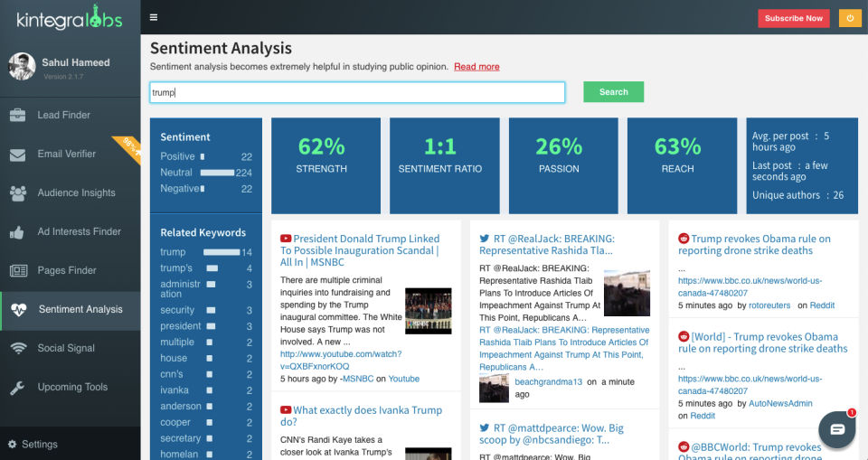This screenshot has width=868, height=460.
Task: Click Twitter icon on RealJack post
Action: click(485, 239)
